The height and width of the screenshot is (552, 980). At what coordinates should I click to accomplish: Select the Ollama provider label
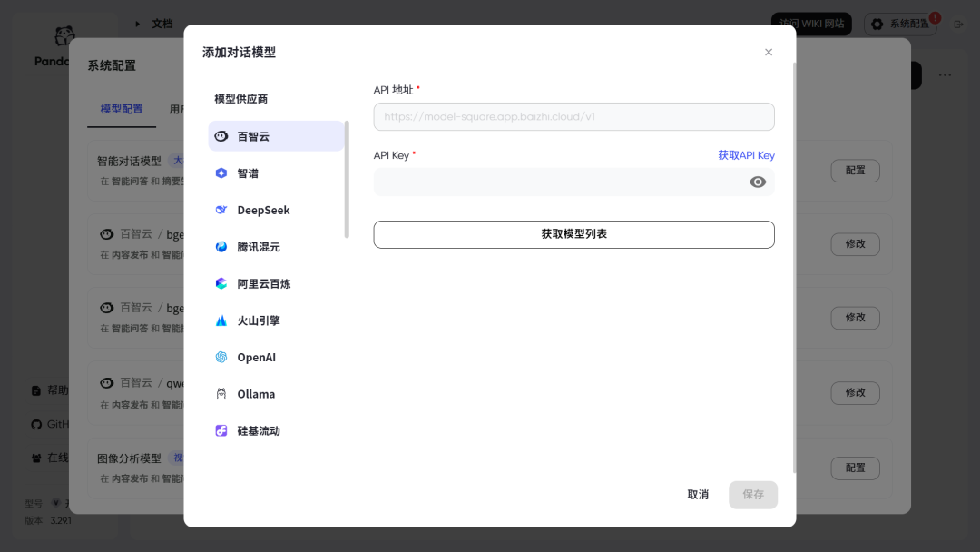256,394
